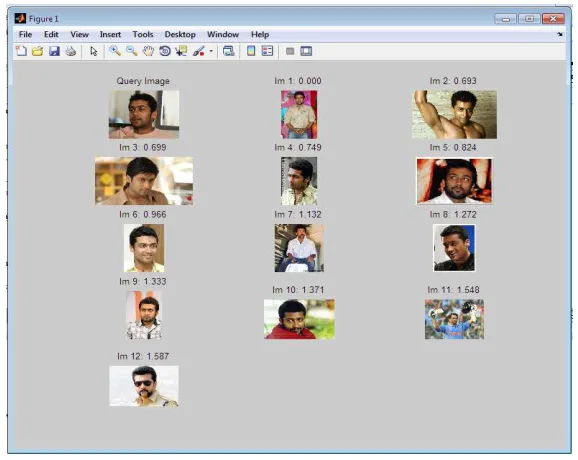Image resolution: width=578 pixels, height=460 pixels.
Task: Click the Im 7 result thumbnail
Action: click(299, 248)
